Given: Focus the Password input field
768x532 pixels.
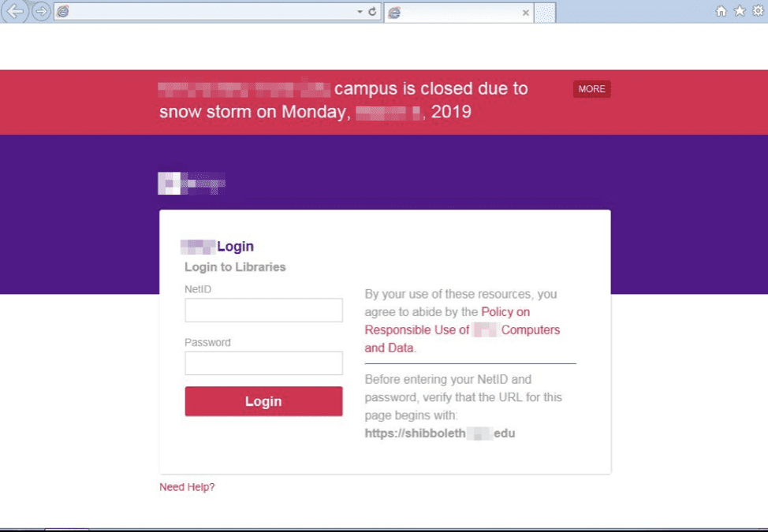Looking at the screenshot, I should click(263, 363).
